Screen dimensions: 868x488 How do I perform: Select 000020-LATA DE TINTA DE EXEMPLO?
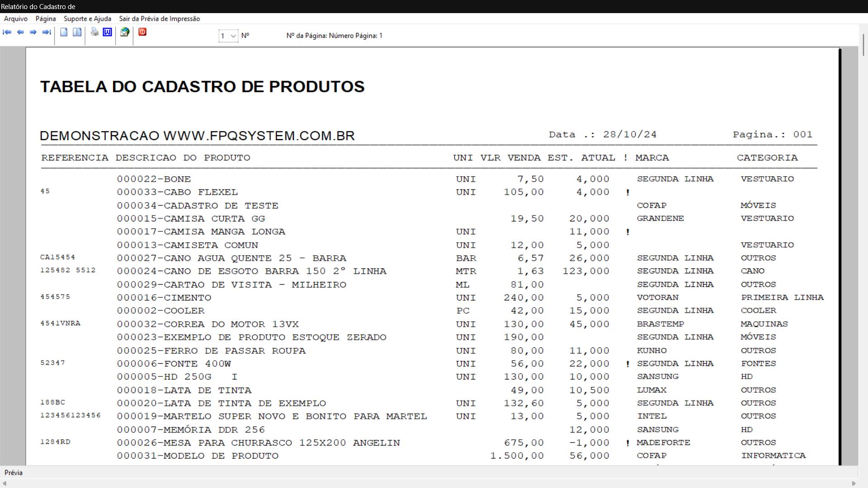(x=222, y=404)
